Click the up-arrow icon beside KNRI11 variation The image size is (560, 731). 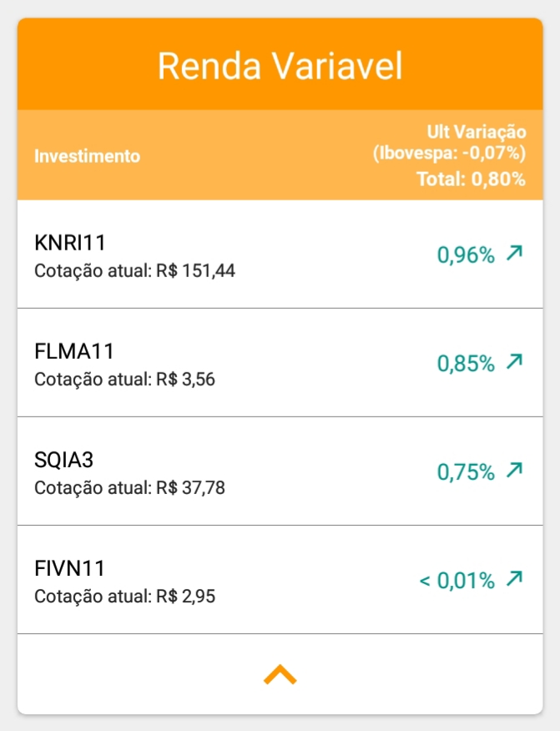514,254
